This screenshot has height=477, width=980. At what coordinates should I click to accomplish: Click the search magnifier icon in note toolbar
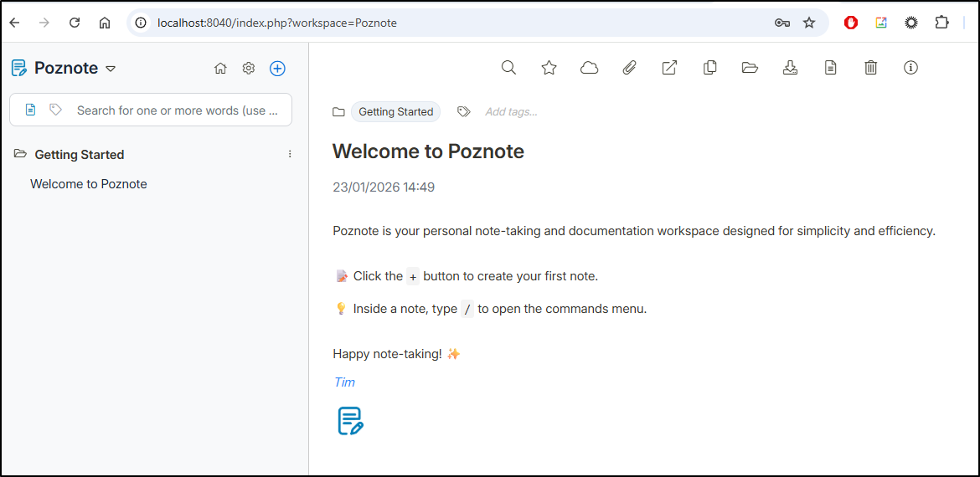point(508,68)
